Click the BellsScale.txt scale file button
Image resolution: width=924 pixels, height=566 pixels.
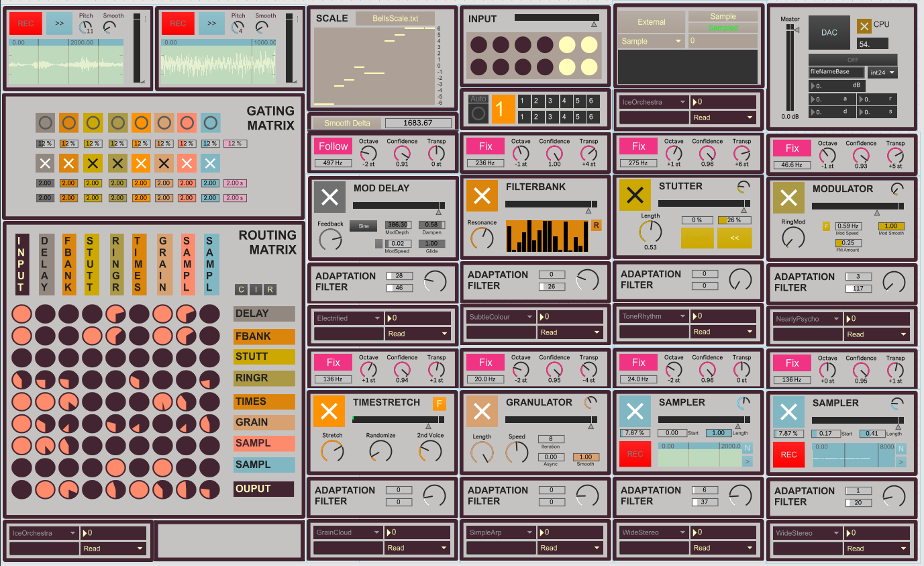point(395,19)
